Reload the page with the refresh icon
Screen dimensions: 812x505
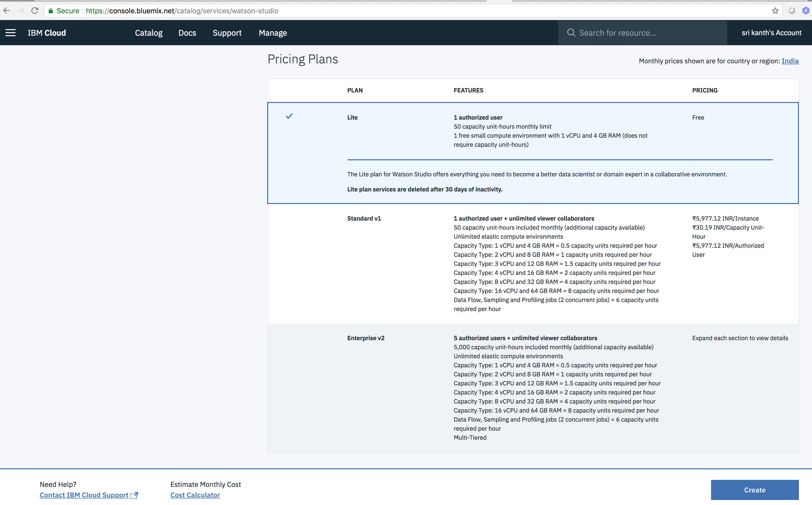tap(35, 11)
